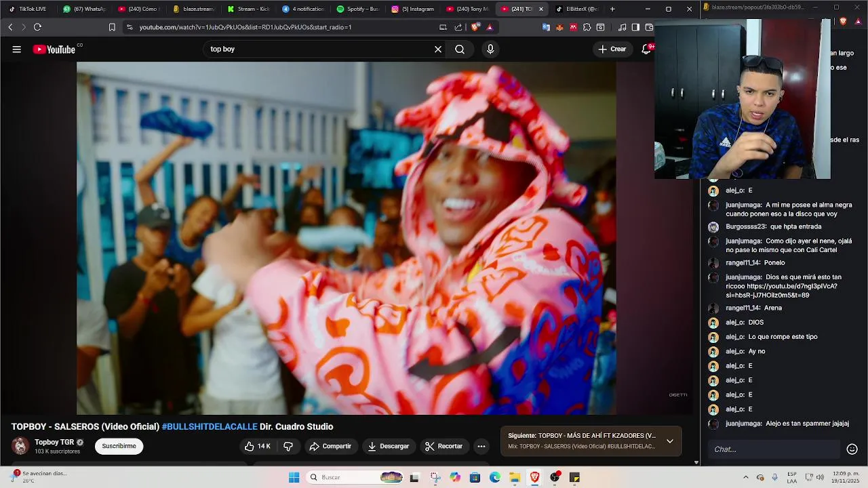Close the active YouTube tab
This screenshot has width=868, height=488.
pyautogui.click(x=540, y=9)
